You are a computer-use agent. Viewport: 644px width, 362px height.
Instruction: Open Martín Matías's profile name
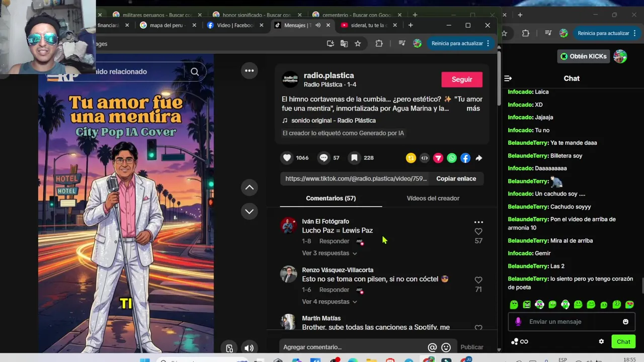coord(321,318)
